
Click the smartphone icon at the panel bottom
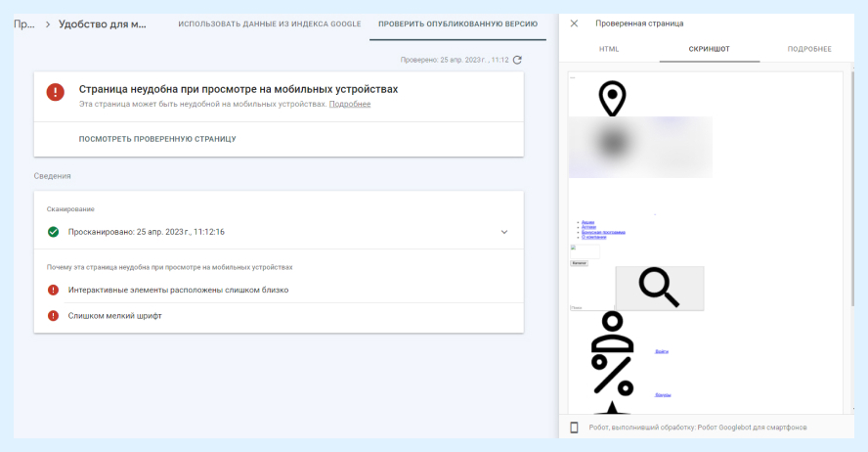575,428
